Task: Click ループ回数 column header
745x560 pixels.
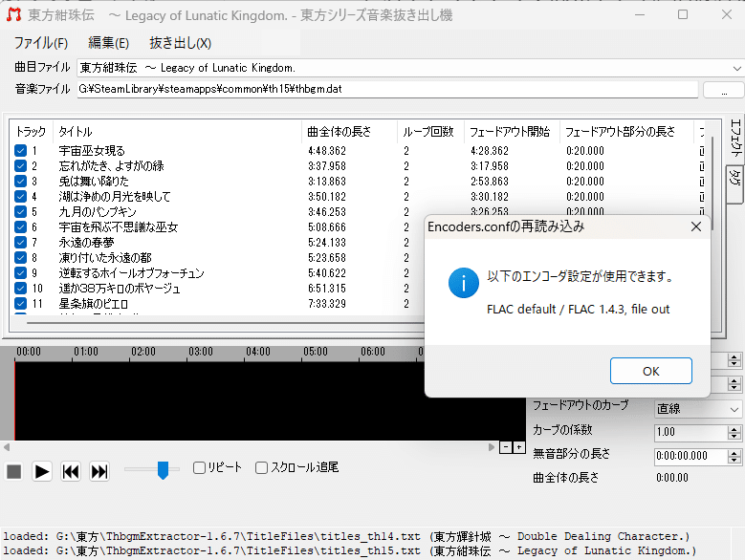Action: [430, 132]
